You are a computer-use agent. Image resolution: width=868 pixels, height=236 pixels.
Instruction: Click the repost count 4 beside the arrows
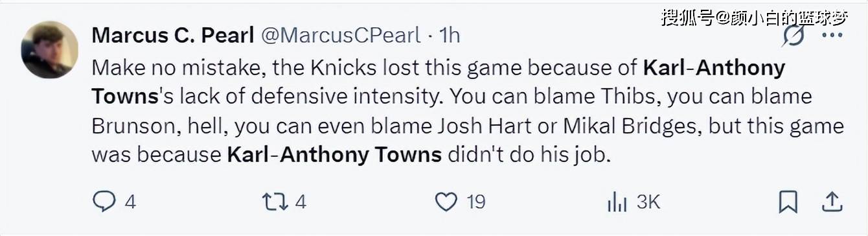click(x=300, y=202)
